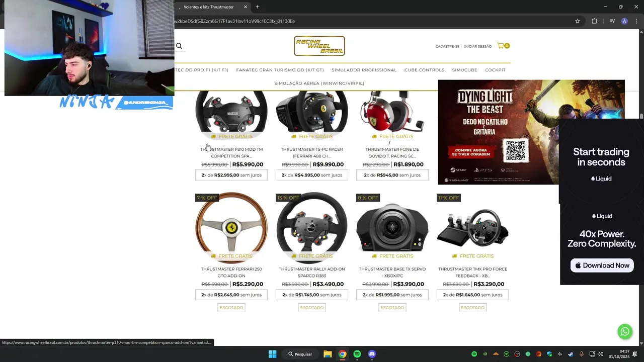Click the microphone tray icon

click(582, 354)
